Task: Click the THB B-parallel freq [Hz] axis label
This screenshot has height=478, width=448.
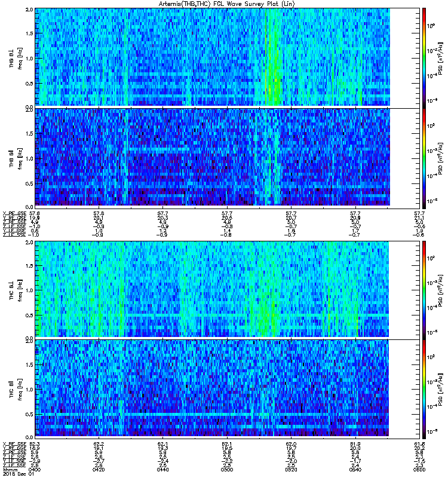Action: tap(20, 159)
